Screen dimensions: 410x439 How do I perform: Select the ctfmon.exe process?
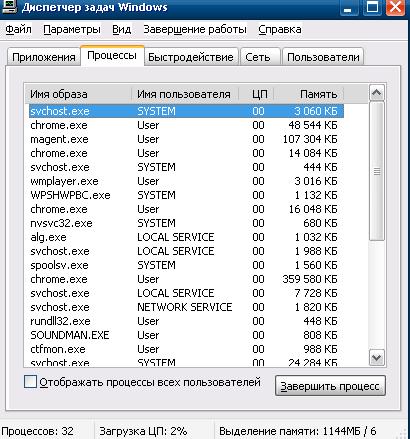[x=186, y=349]
